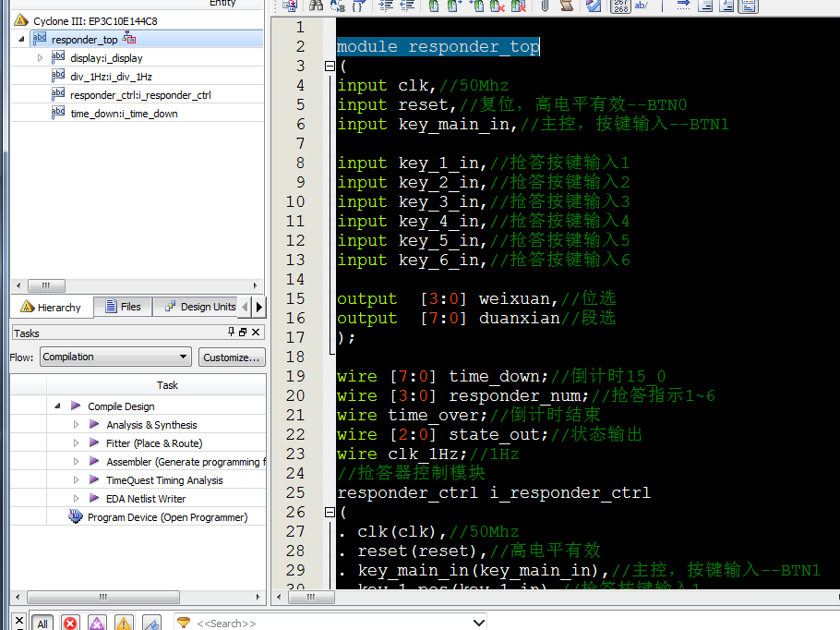This screenshot has width=840, height=630.
Task: Click the Customize... button
Action: [x=232, y=357]
